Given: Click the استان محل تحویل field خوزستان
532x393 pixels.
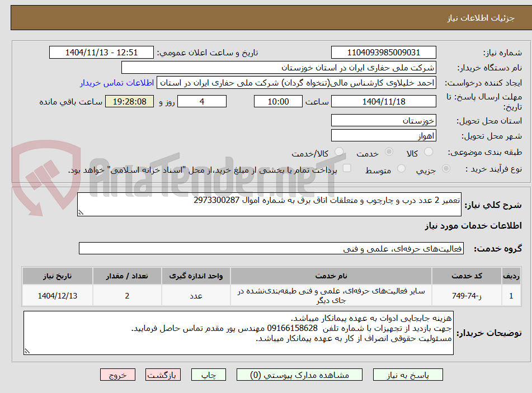Looking at the screenshot, I should [x=383, y=120].
